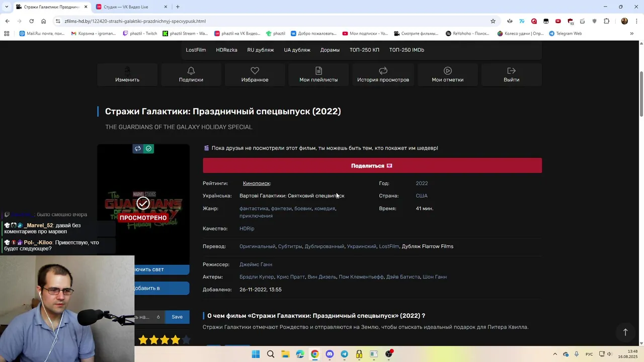Open UA дубляж menu item
Screen dimensions: 644x362
pyautogui.click(x=297, y=50)
